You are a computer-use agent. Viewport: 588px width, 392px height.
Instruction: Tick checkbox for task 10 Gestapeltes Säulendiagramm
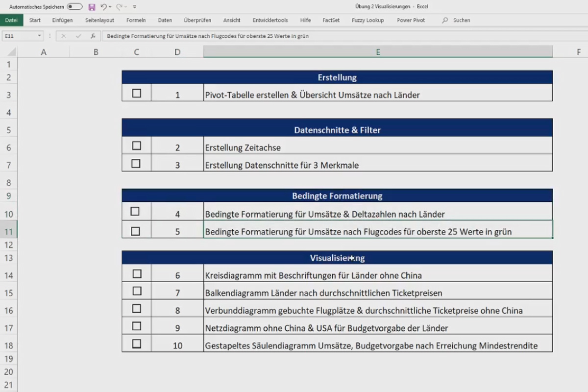[x=137, y=344]
